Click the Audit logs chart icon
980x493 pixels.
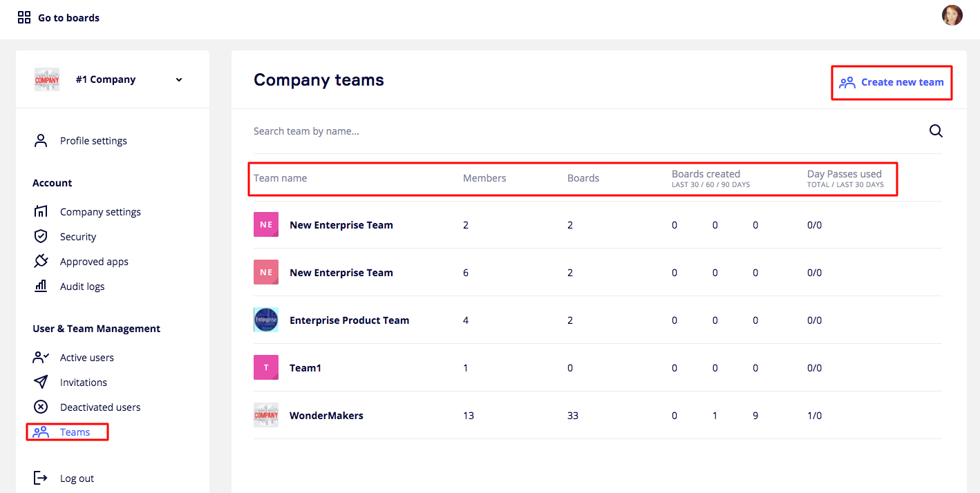[x=41, y=287]
